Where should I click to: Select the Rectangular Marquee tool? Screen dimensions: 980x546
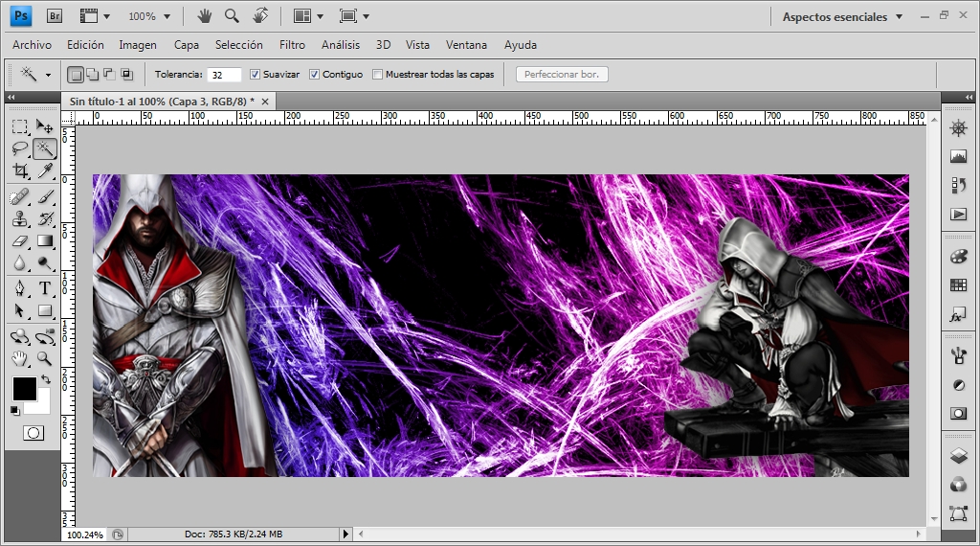coord(20,127)
